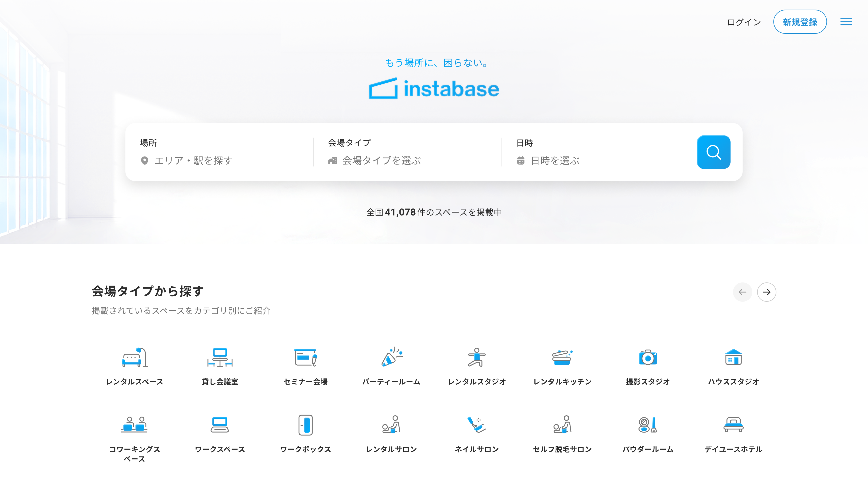Click the エリア・駅を探す location field
This screenshot has width=868, height=490.
click(x=193, y=161)
